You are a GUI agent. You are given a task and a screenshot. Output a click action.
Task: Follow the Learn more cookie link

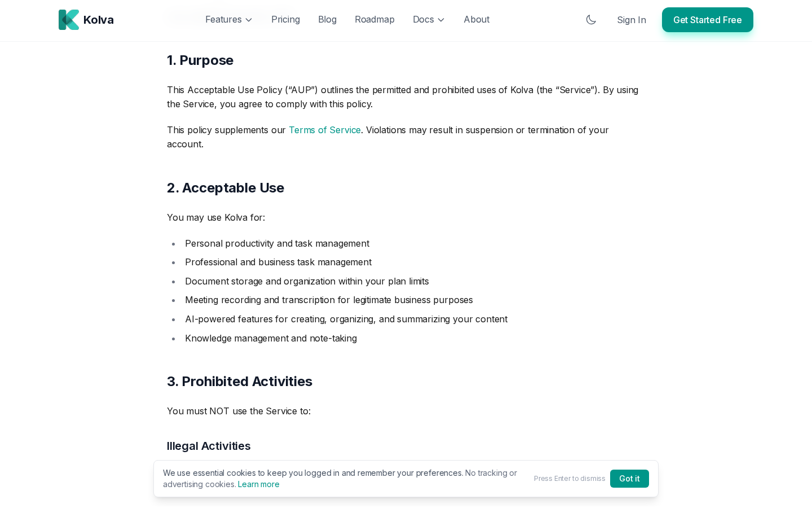[x=259, y=484]
